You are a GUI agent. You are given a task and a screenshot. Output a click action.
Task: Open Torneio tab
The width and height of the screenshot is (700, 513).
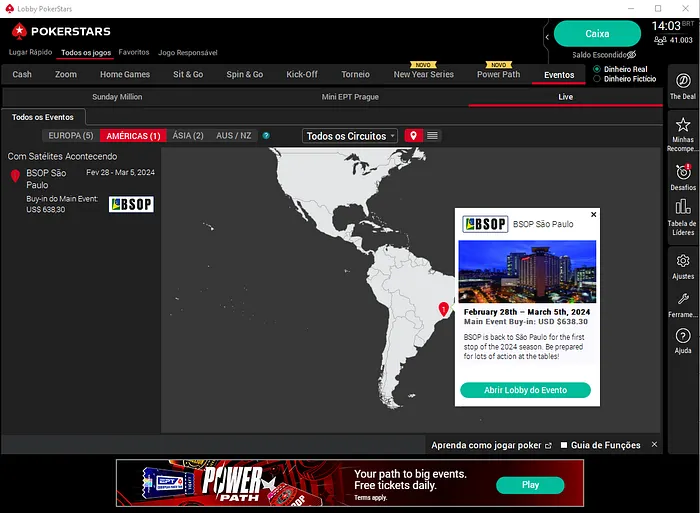click(355, 75)
